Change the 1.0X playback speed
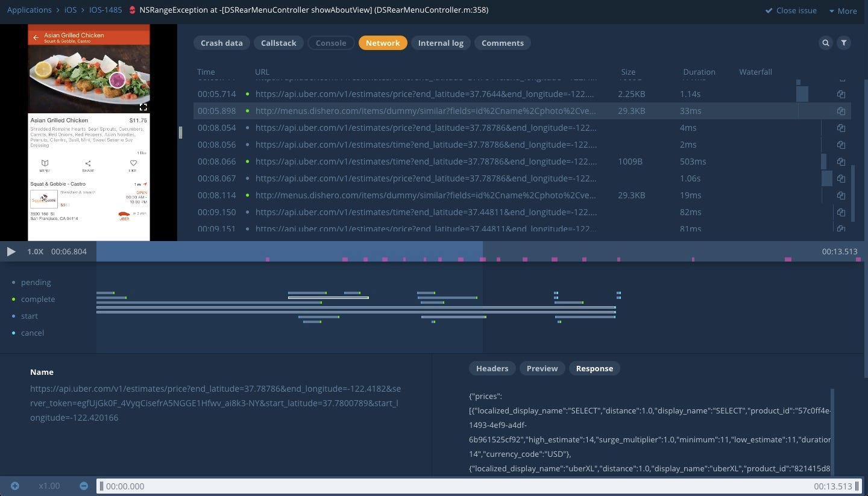Viewport: 868px width, 496px height. point(35,251)
